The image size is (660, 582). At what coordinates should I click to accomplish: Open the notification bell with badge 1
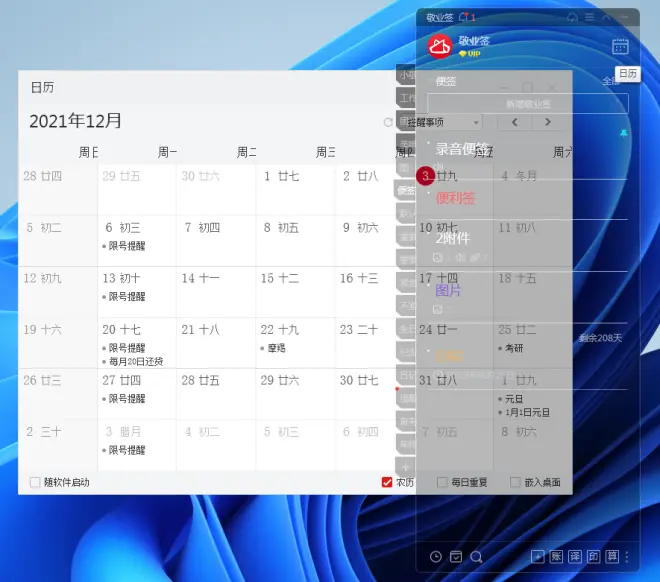466,17
